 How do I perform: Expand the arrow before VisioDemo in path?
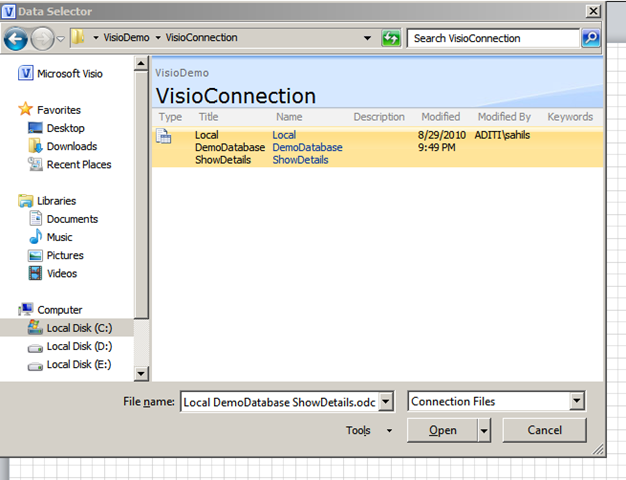96,38
